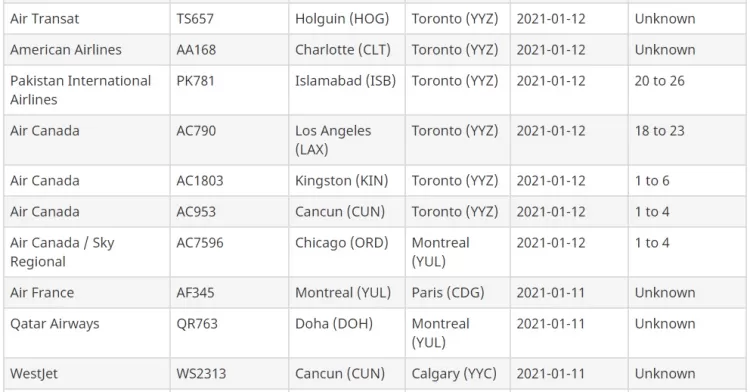Select Paris (CDG) destination cell

coord(458,293)
